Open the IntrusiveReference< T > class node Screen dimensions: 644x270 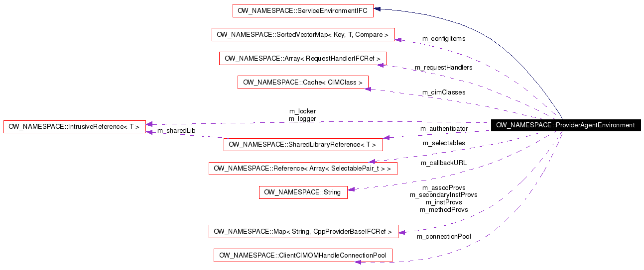[74, 126]
